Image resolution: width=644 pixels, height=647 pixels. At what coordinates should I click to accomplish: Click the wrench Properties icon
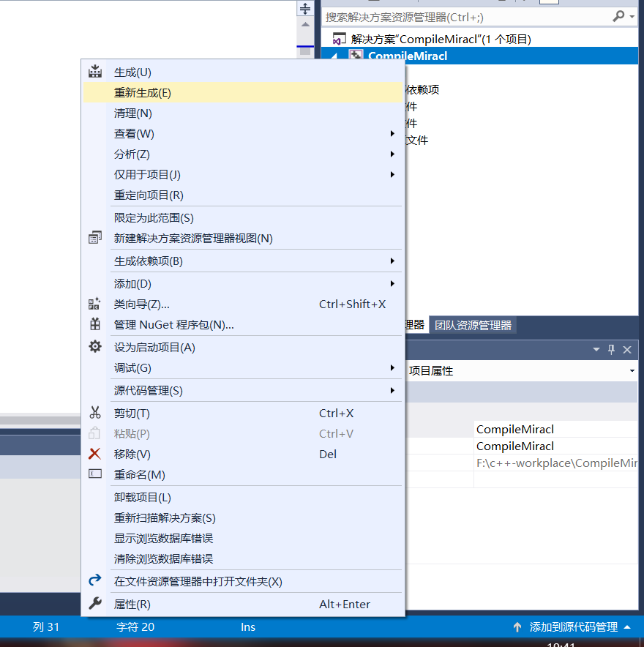[95, 603]
